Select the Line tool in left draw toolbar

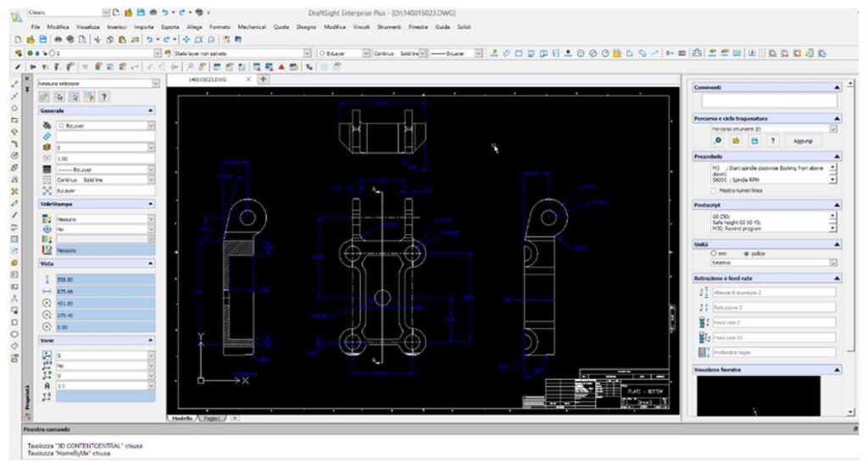coord(14,84)
